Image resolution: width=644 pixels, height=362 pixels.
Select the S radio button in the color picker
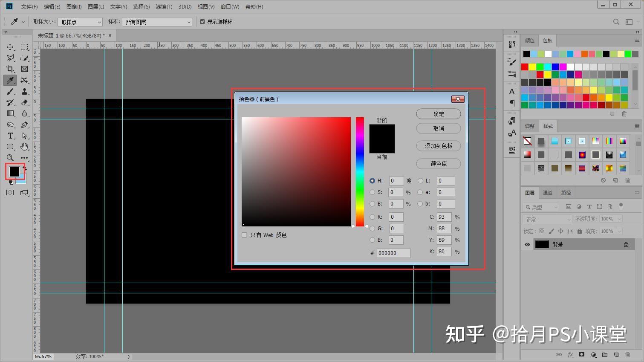373,192
